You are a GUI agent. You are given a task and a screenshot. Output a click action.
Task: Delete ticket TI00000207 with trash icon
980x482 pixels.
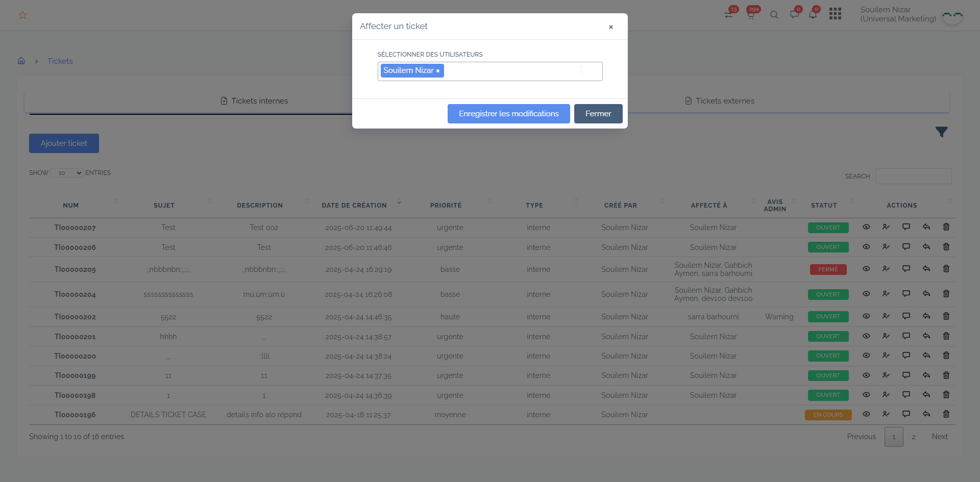(946, 227)
